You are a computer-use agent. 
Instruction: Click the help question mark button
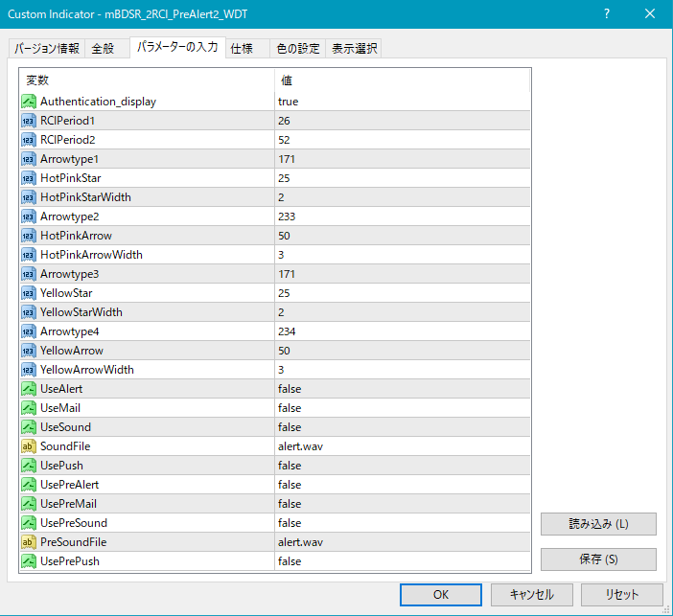pos(607,14)
